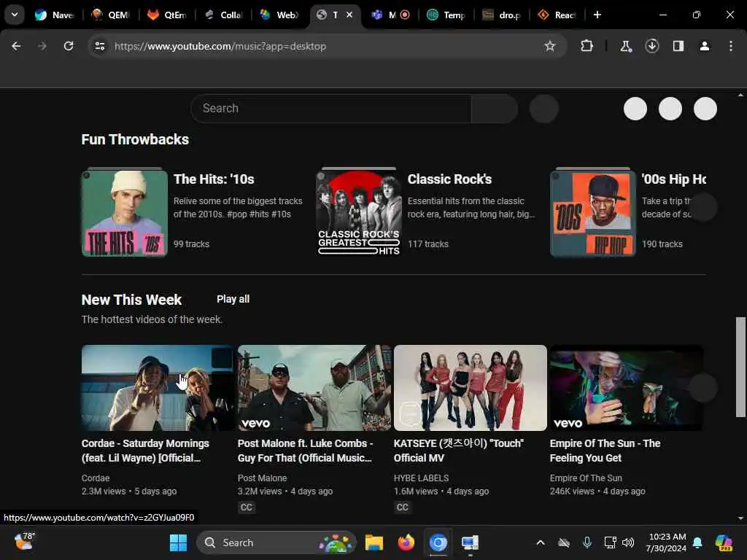The width and height of the screenshot is (747, 560).
Task: Play all New This Week videos
Action: (x=233, y=299)
